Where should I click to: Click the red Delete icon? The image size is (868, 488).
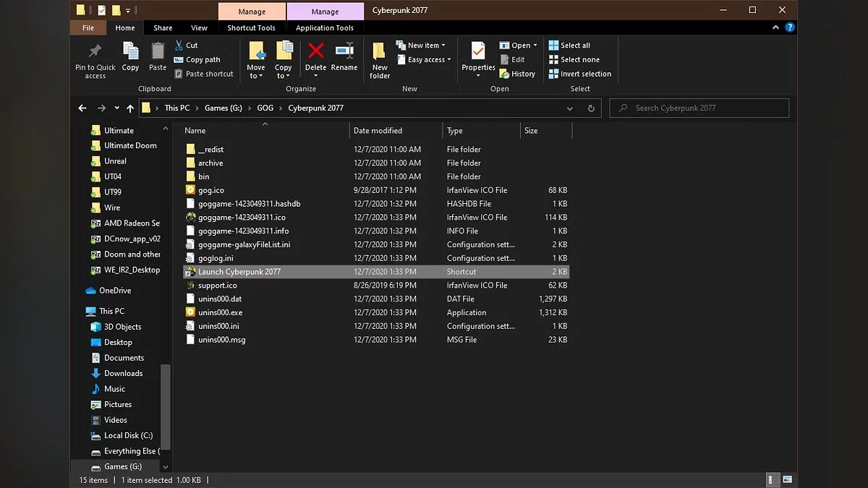(315, 51)
